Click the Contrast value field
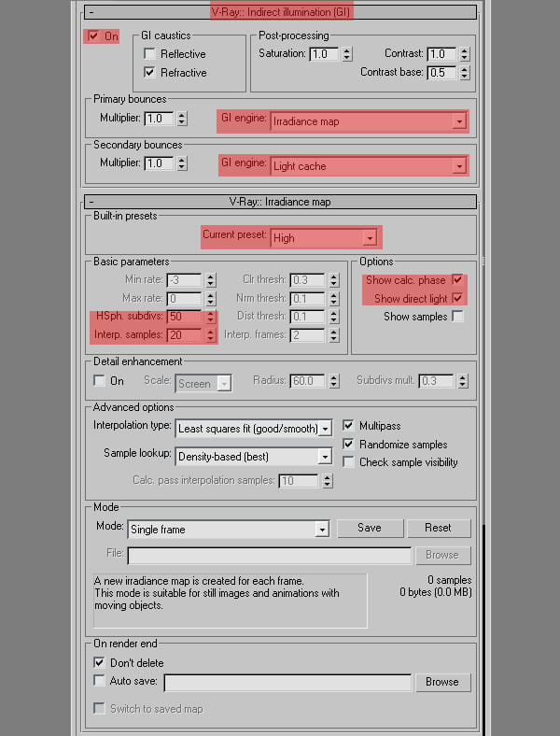Image resolution: width=560 pixels, height=736 pixels. point(441,54)
